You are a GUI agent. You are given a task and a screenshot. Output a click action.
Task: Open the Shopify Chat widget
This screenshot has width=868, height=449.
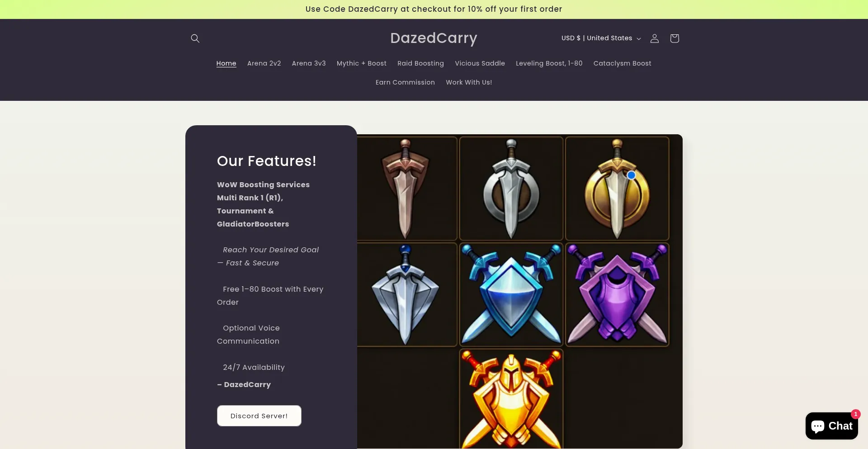pyautogui.click(x=831, y=425)
